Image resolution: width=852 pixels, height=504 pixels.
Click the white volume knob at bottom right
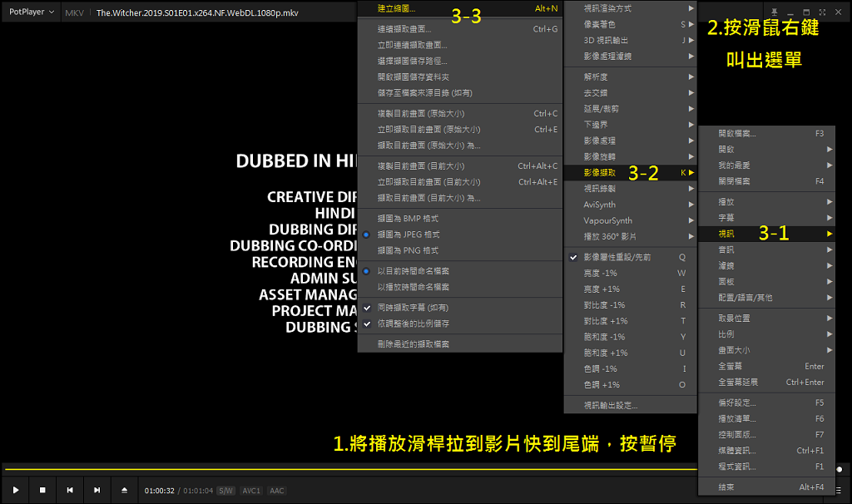click(840, 469)
